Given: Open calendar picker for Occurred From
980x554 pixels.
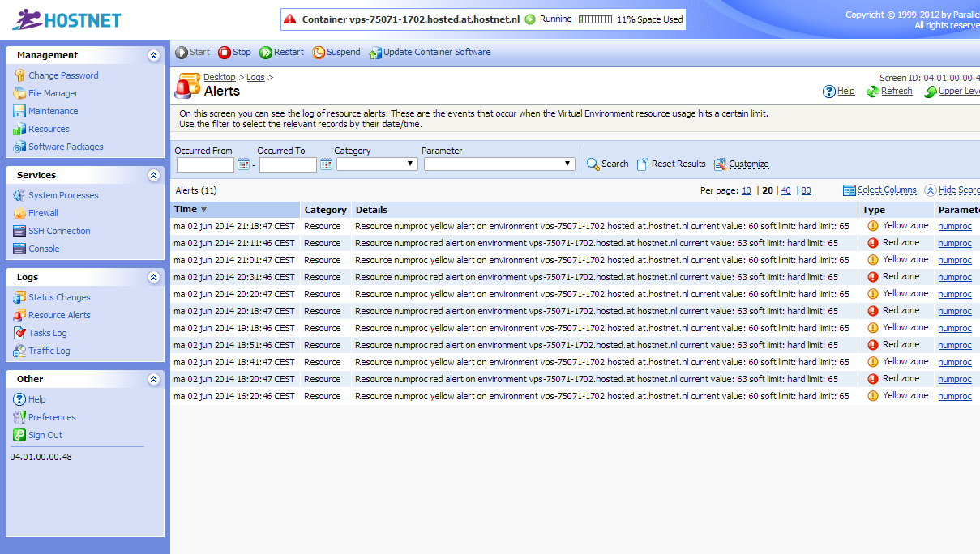Looking at the screenshot, I should [243, 164].
